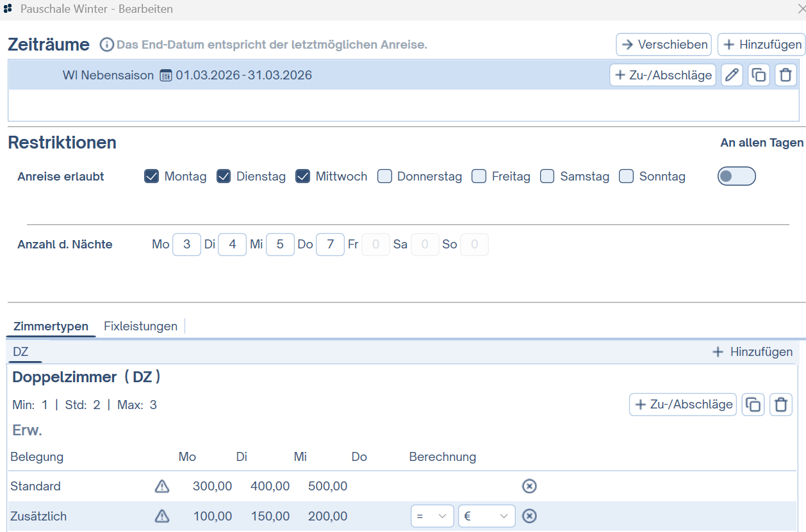This screenshot has width=806, height=532.
Task: Select the DZ room type tab
Action: [21, 351]
